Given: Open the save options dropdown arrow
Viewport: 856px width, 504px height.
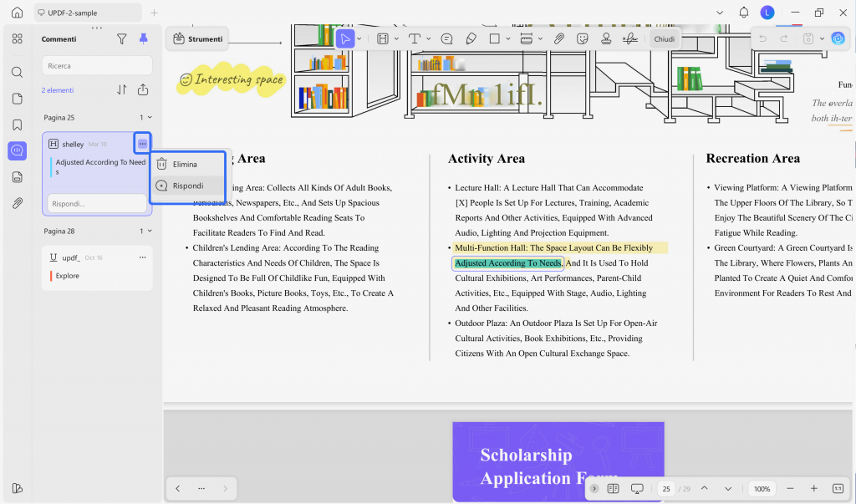Looking at the screenshot, I should point(823,38).
